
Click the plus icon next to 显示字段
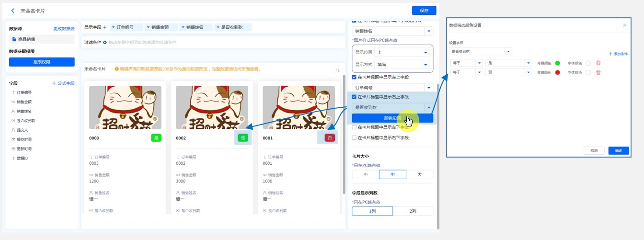point(105,27)
